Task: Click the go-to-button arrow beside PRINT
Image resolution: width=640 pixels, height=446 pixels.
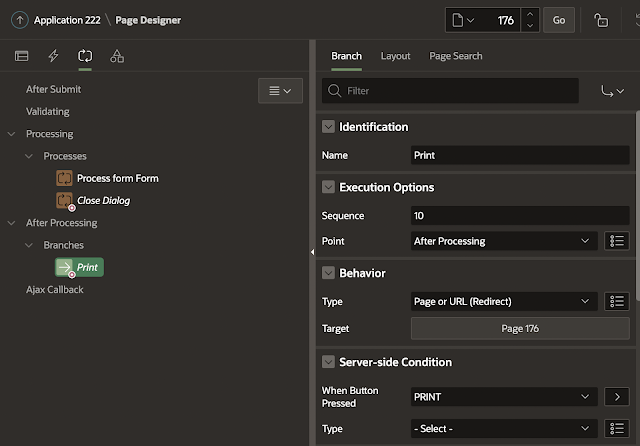Action: pyautogui.click(x=614, y=397)
